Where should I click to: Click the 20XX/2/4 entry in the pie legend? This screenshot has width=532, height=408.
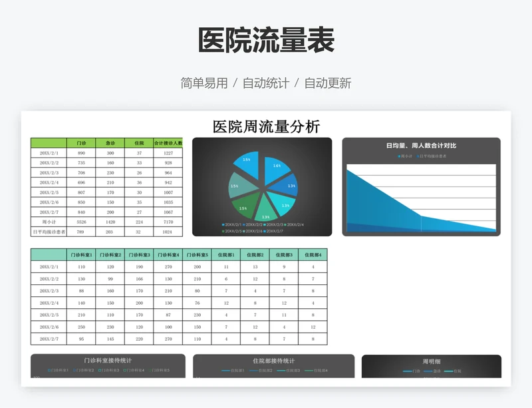(x=295, y=224)
